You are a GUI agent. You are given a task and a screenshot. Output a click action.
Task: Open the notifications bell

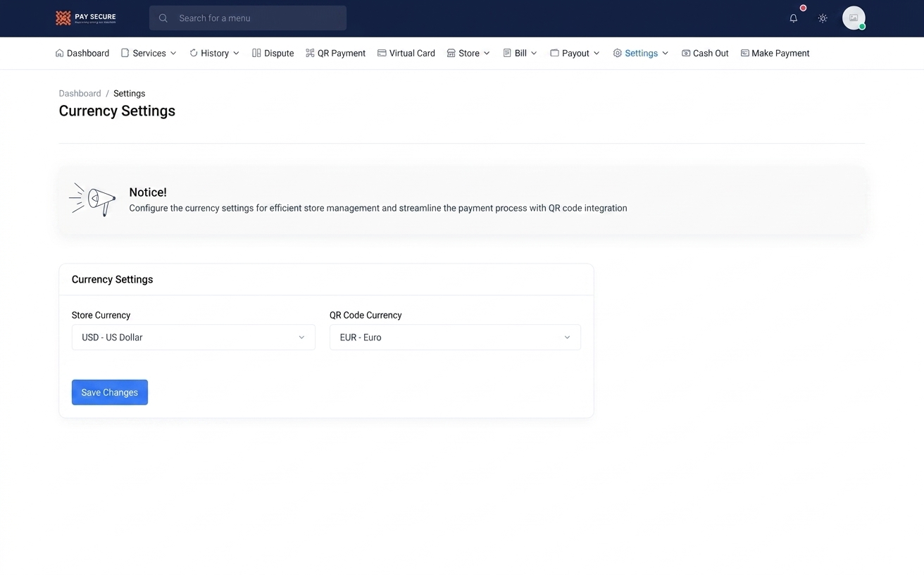click(x=794, y=18)
